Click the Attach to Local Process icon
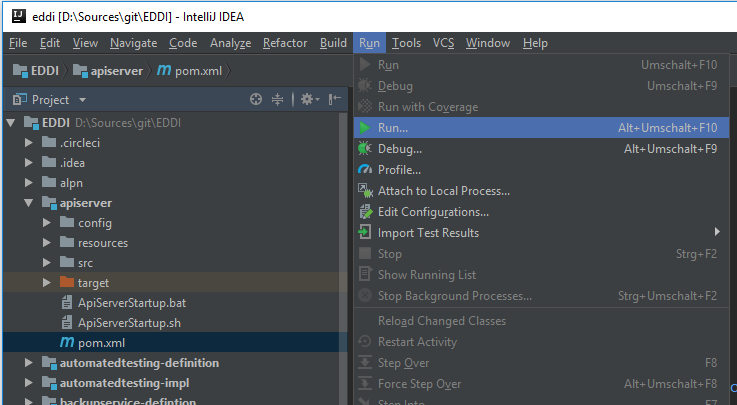 point(365,191)
